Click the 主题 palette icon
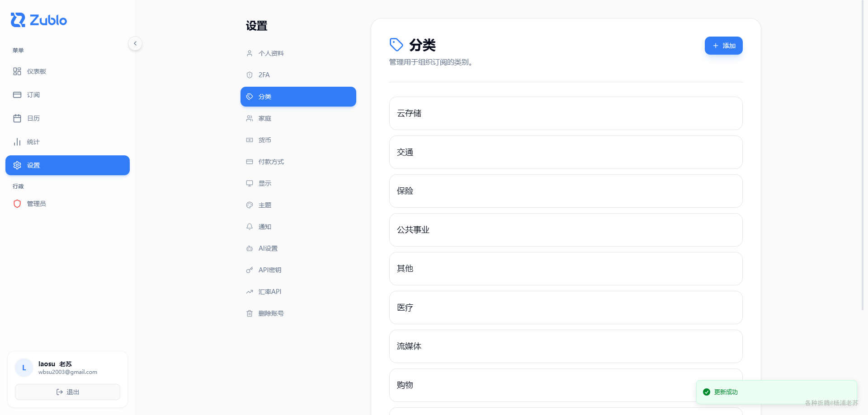 pyautogui.click(x=250, y=205)
